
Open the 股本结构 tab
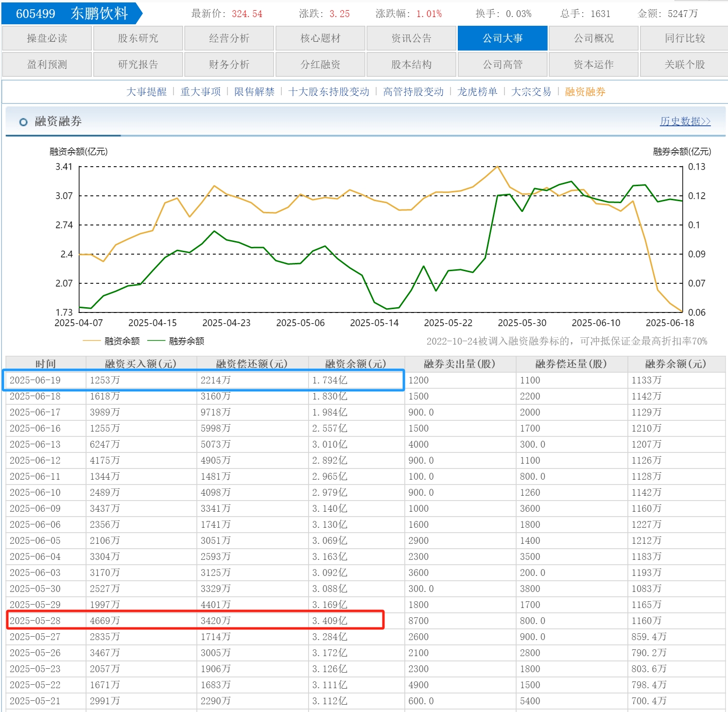tap(411, 65)
